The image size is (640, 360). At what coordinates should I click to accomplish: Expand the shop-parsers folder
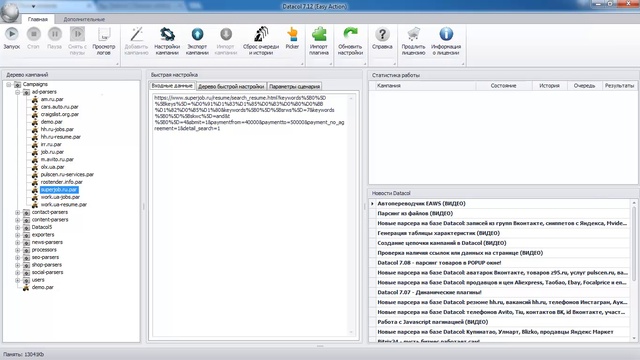18,265
